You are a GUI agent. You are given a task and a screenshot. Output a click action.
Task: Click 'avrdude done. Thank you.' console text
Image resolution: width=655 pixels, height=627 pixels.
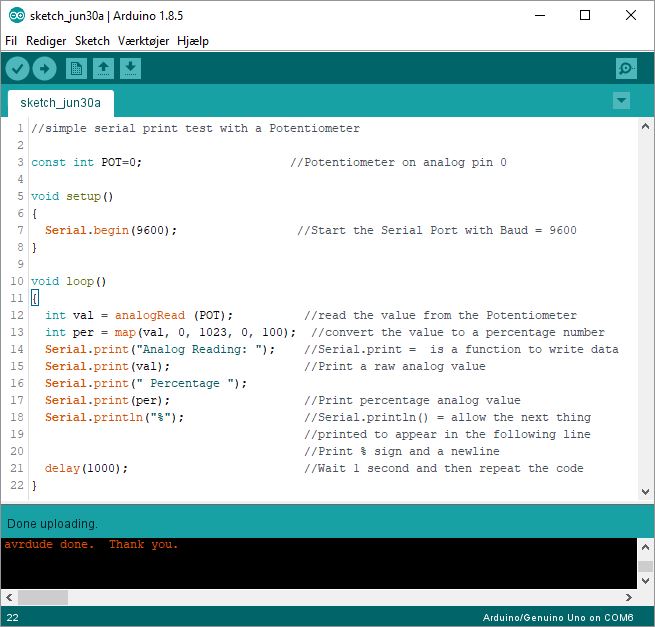[x=91, y=545]
